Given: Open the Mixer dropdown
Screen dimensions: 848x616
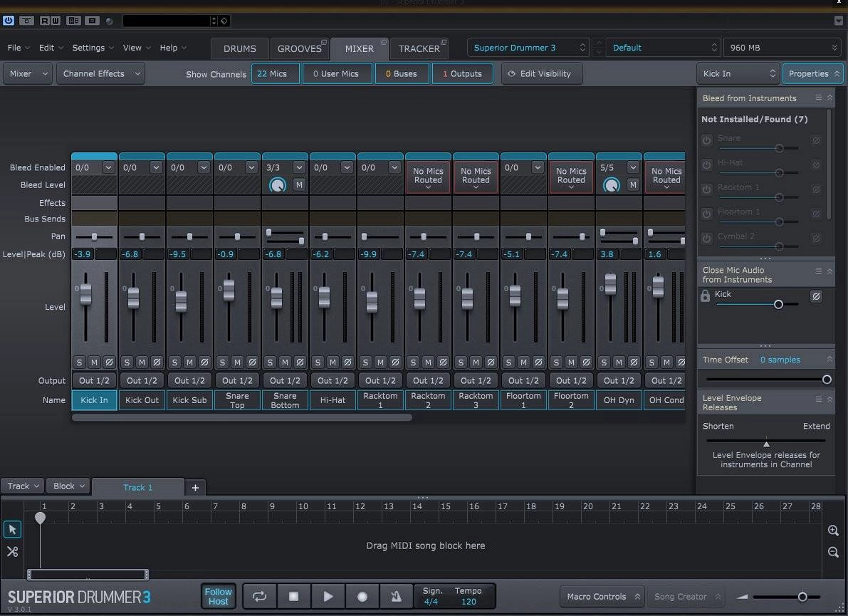Looking at the screenshot, I should pyautogui.click(x=28, y=73).
